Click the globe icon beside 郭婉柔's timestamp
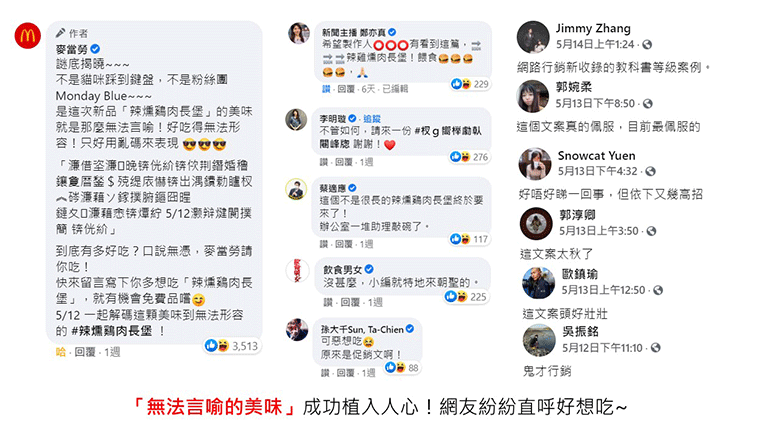 647,103
